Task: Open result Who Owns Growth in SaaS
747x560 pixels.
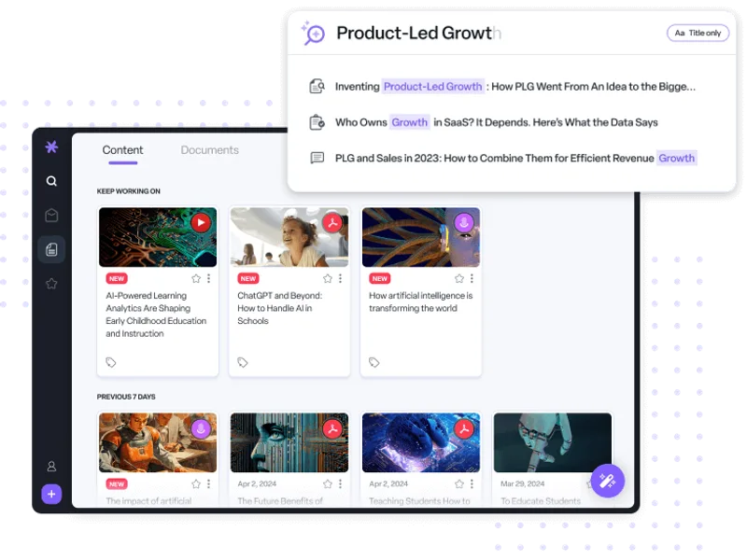Action: click(x=497, y=122)
